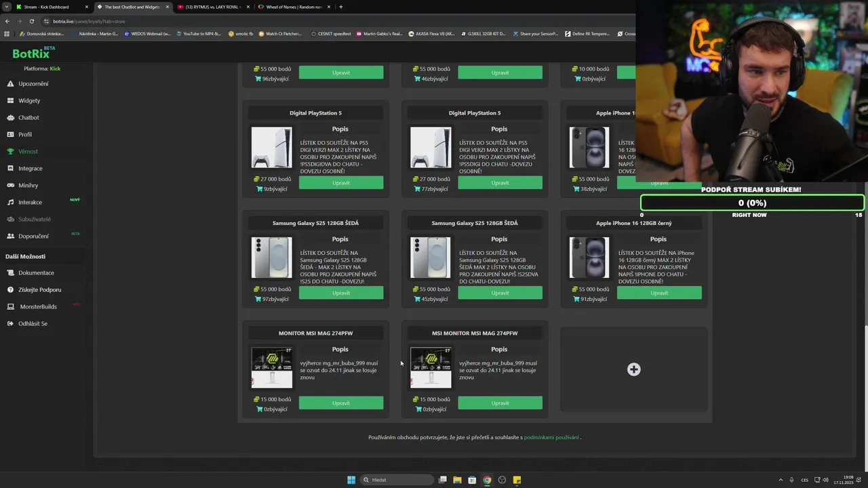The image size is (868, 488).
Task: Open Integrace in the sidebar
Action: [30, 169]
